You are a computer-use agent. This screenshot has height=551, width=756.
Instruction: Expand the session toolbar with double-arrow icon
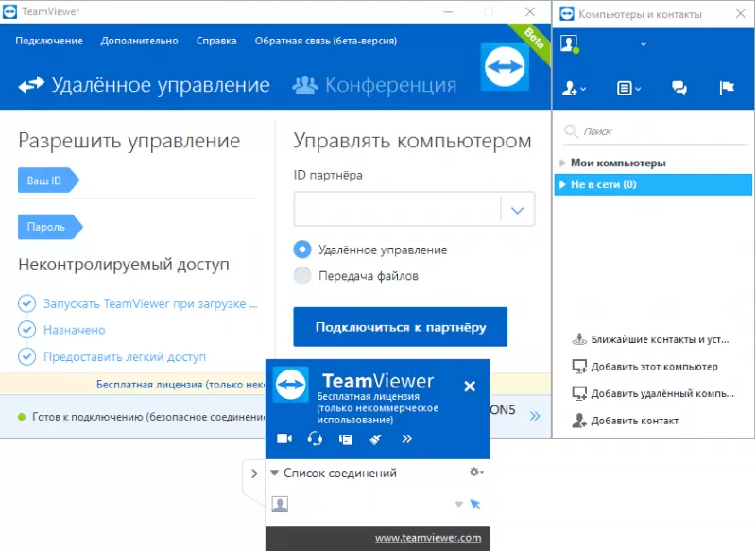tap(406, 439)
